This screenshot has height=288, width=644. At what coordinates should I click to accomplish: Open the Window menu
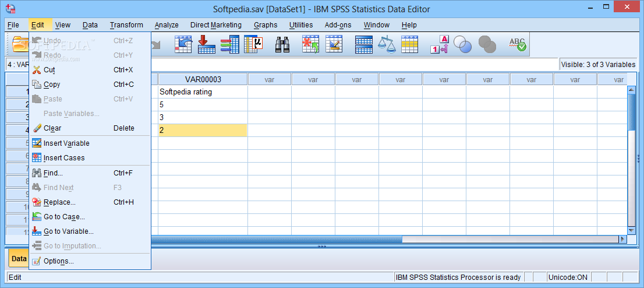pyautogui.click(x=376, y=25)
